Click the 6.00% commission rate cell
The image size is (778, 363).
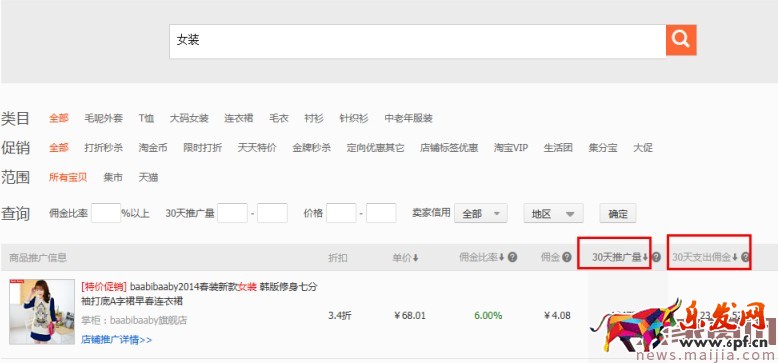488,315
